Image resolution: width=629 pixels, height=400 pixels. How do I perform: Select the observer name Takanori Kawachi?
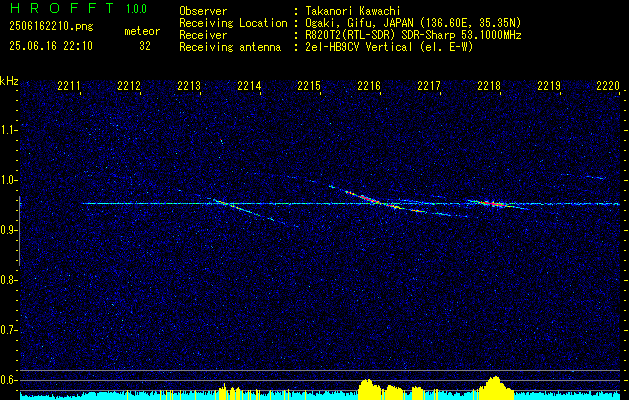(x=353, y=11)
